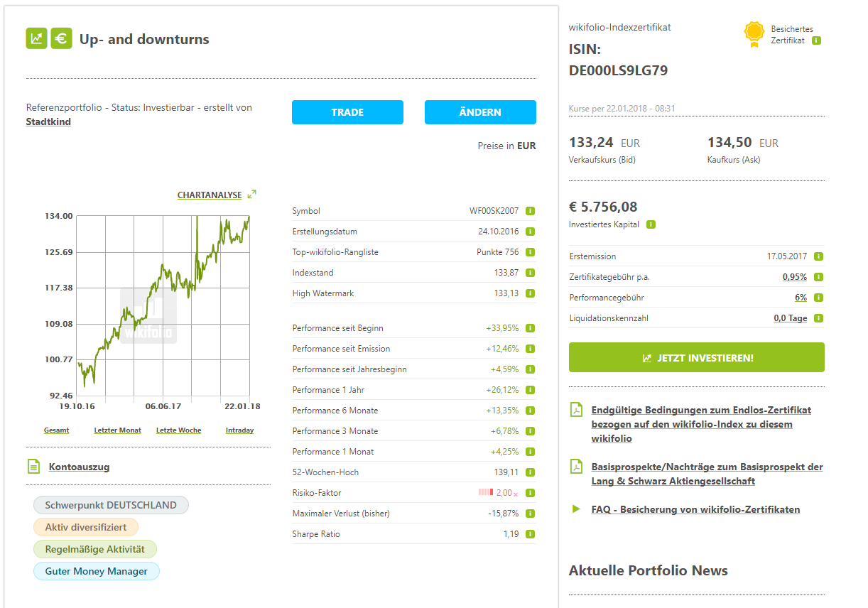868x608 pixels.
Task: Open info icon next to Symbol WF00SK2007
Action: pyautogui.click(x=531, y=211)
